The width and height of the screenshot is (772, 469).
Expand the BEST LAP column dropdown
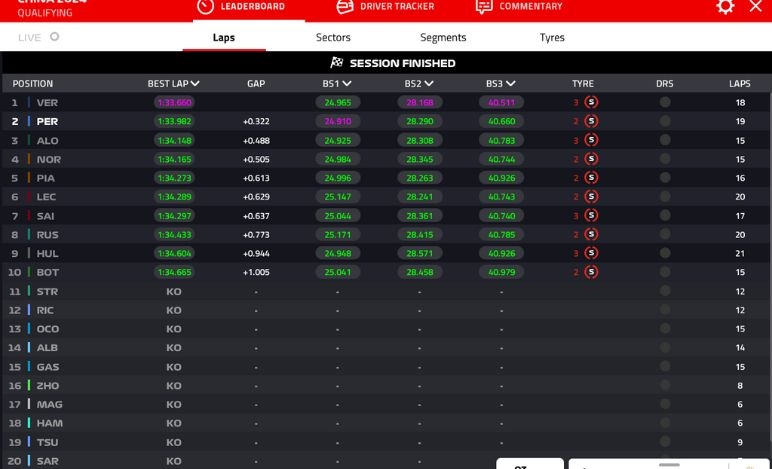click(x=195, y=84)
